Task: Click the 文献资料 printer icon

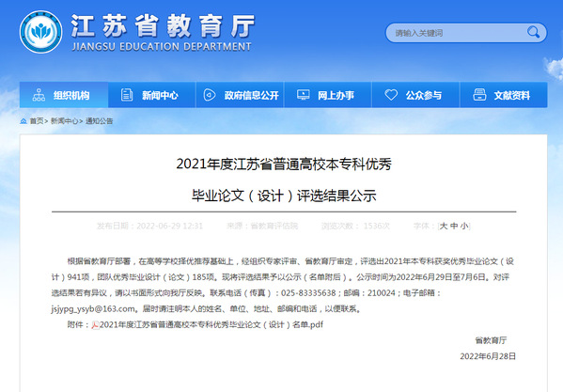Action: click(x=479, y=95)
